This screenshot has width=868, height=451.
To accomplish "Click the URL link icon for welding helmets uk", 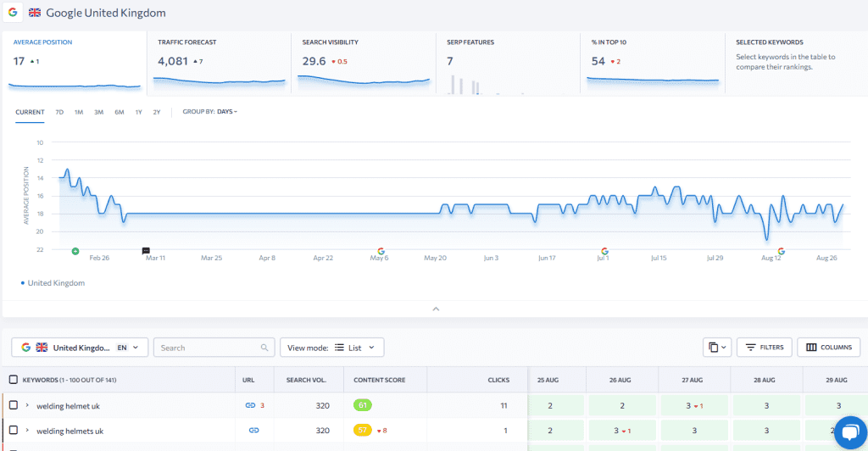I will coord(253,431).
